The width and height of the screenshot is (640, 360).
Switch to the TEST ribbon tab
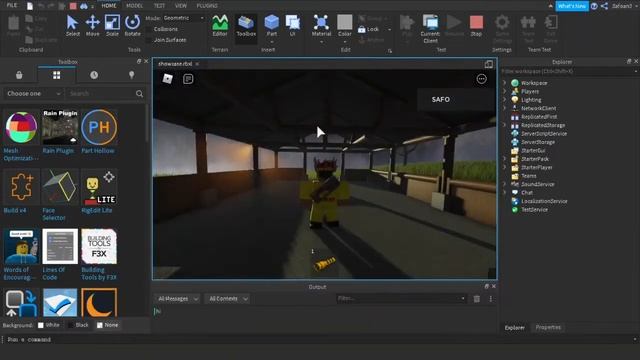[x=159, y=6]
